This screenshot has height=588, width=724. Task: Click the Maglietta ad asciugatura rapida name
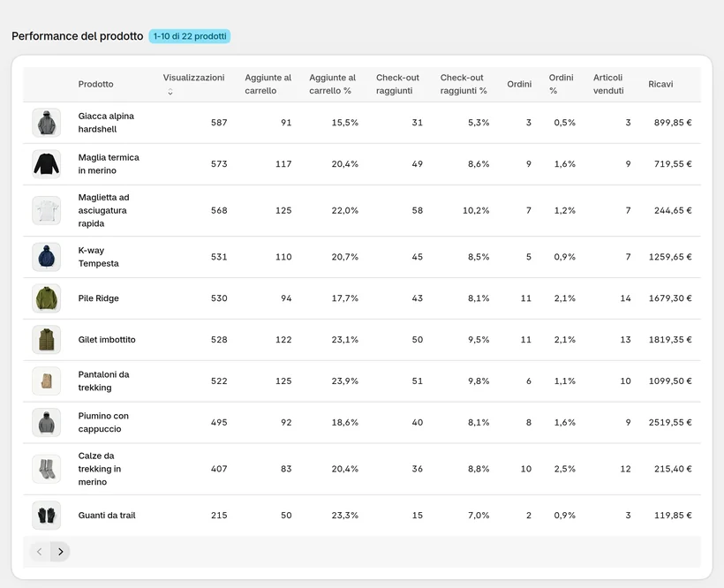click(103, 210)
